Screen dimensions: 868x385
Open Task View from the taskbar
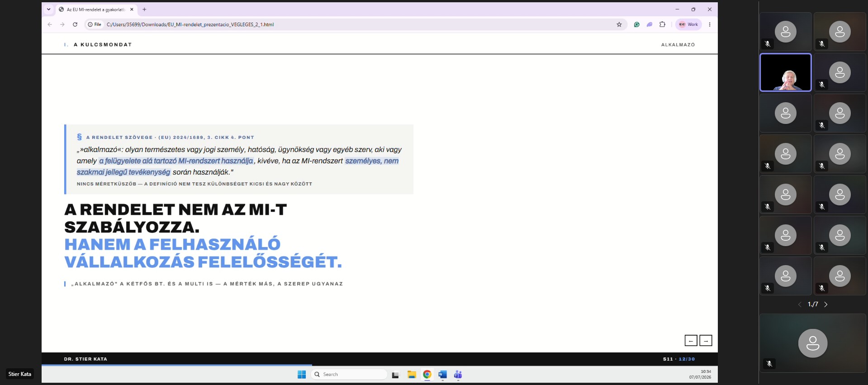(395, 375)
